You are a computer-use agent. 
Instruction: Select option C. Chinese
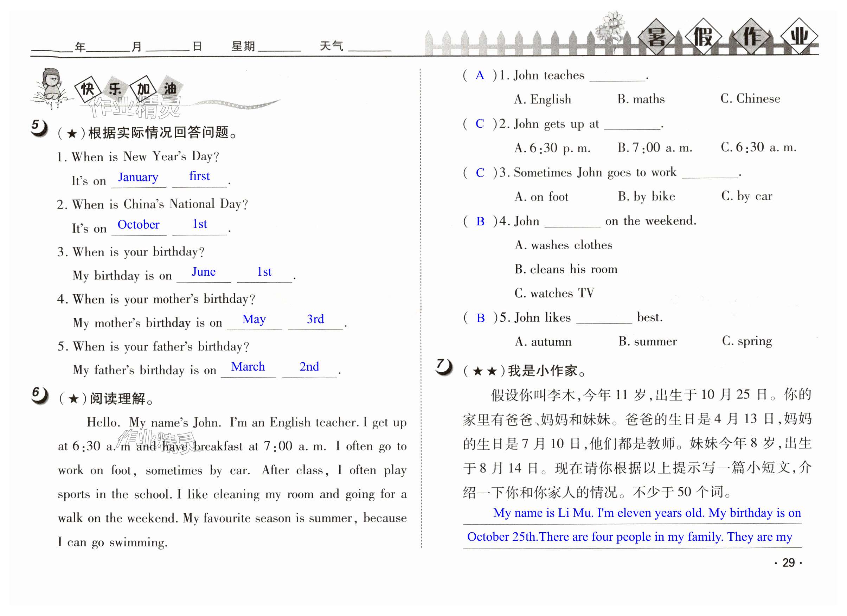(x=750, y=98)
